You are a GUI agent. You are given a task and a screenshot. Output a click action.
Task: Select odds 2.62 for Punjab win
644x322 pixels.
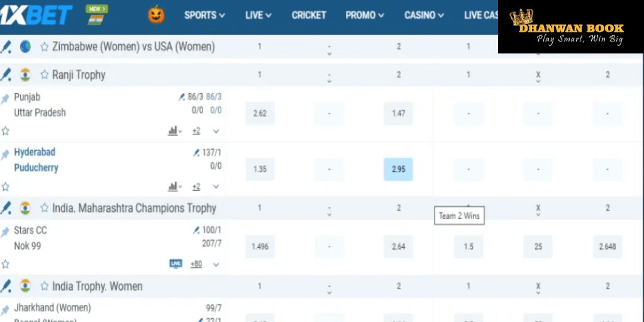pos(260,114)
